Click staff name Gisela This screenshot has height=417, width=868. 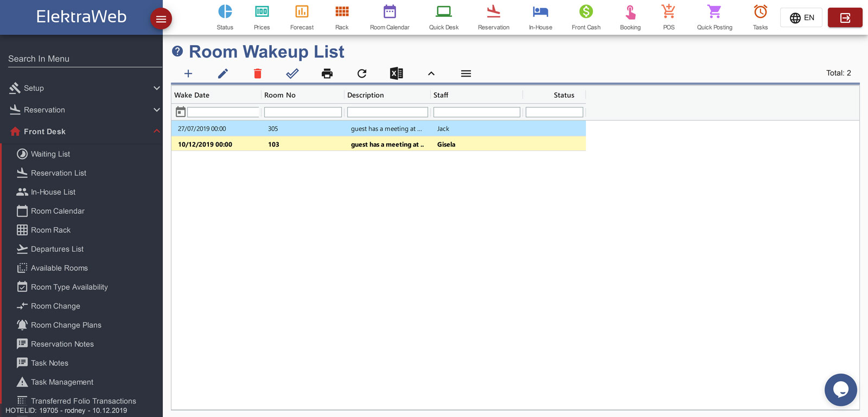[x=446, y=144]
